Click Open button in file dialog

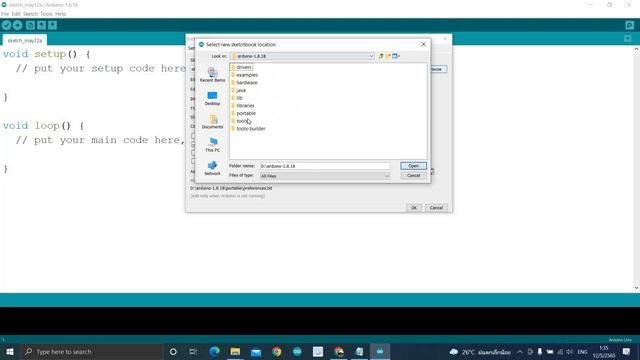point(413,166)
